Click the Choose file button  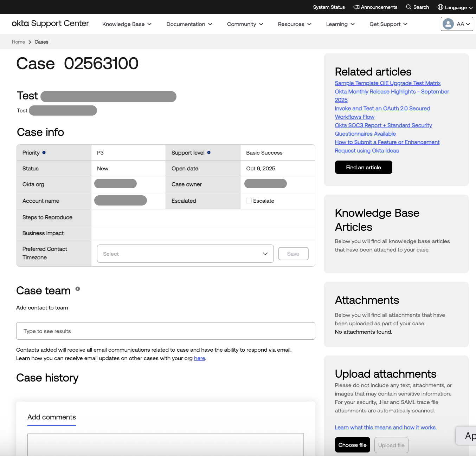(x=353, y=445)
